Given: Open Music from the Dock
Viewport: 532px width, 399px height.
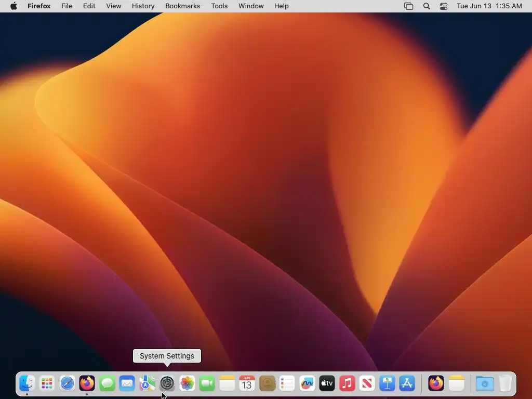Looking at the screenshot, I should tap(347, 383).
